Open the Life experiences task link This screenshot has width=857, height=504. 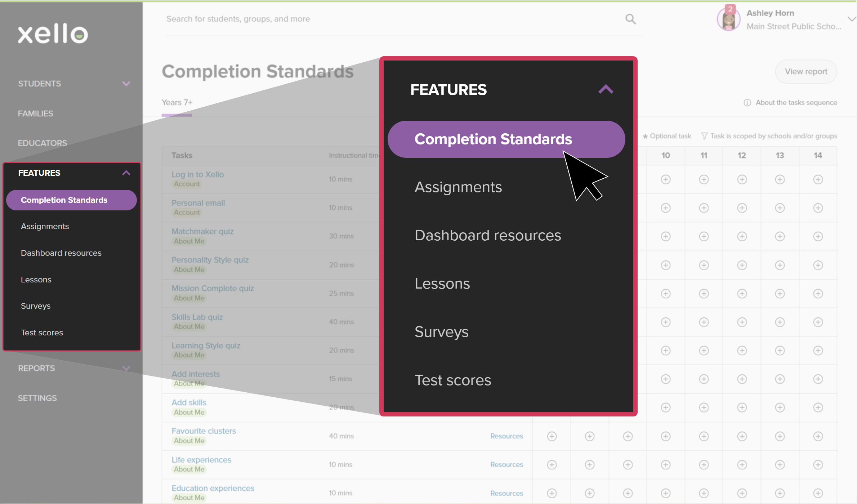201,460
